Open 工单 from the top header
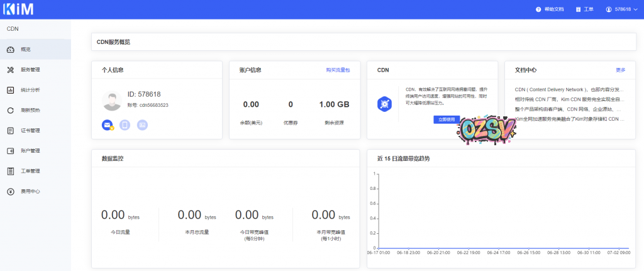Screen dimensions: 644x271 (584, 9)
